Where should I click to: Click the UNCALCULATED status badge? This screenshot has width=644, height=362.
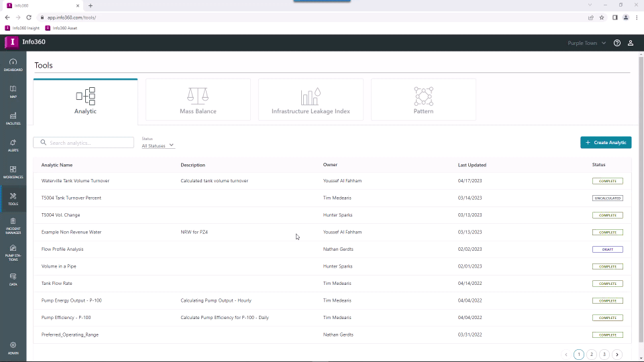click(x=608, y=198)
